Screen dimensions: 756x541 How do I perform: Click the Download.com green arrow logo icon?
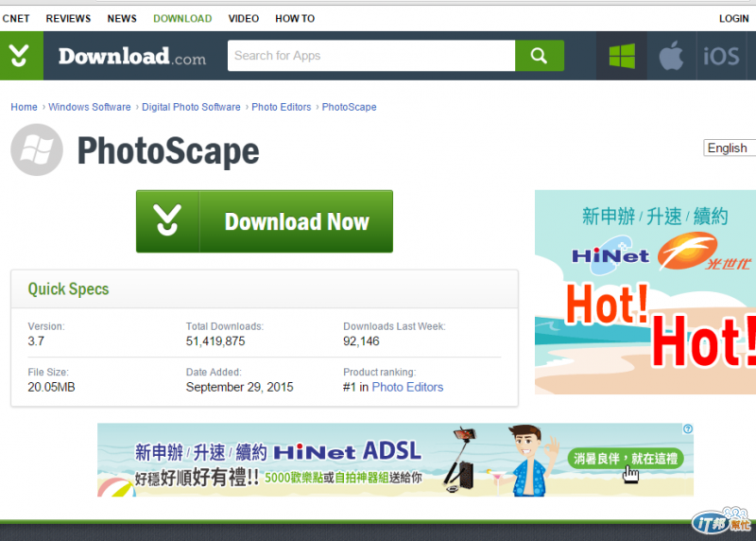[20, 56]
